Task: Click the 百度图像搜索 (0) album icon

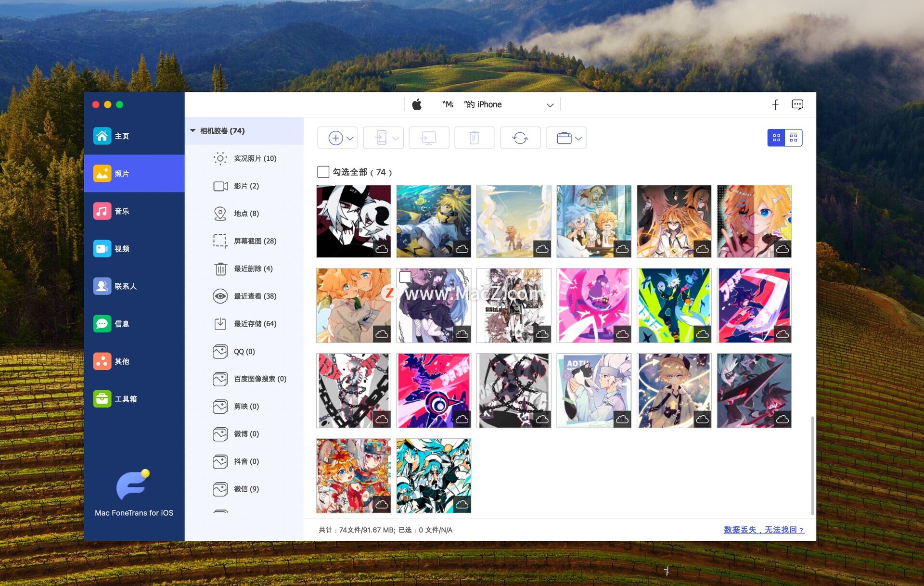Action: click(220, 379)
